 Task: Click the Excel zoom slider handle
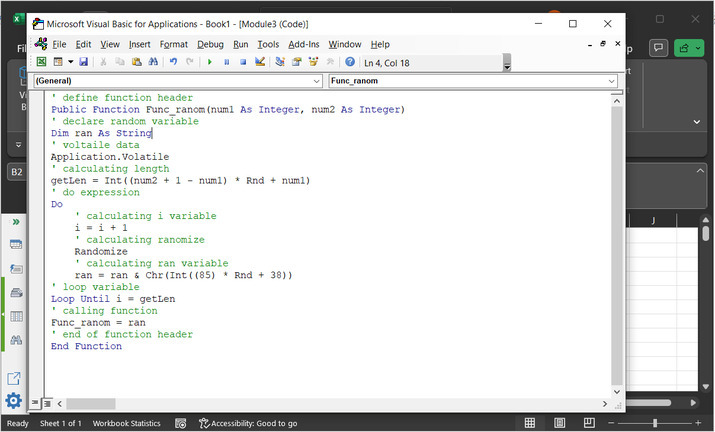pos(655,423)
